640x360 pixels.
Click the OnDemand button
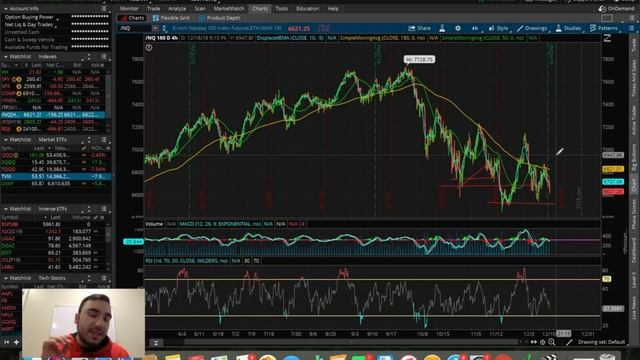(x=616, y=9)
